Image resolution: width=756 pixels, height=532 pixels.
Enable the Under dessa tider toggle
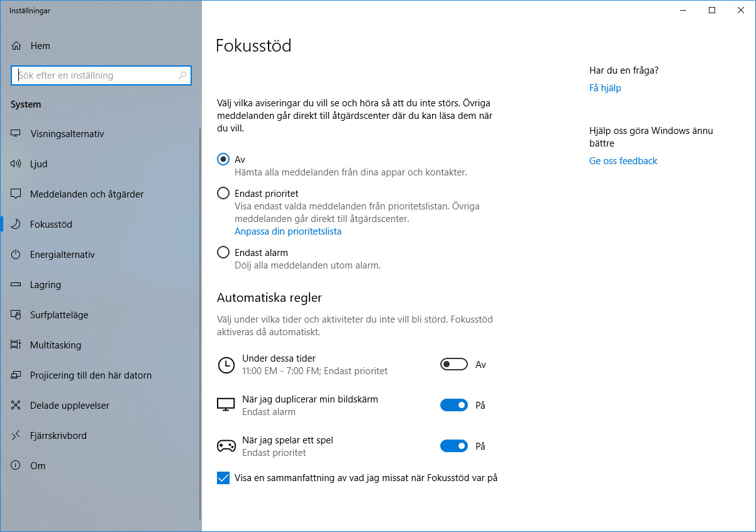coord(453,364)
